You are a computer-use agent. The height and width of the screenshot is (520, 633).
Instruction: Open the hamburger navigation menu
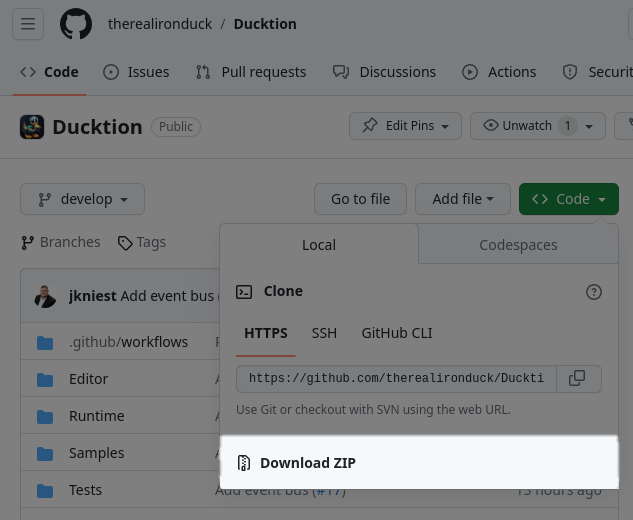[x=28, y=24]
